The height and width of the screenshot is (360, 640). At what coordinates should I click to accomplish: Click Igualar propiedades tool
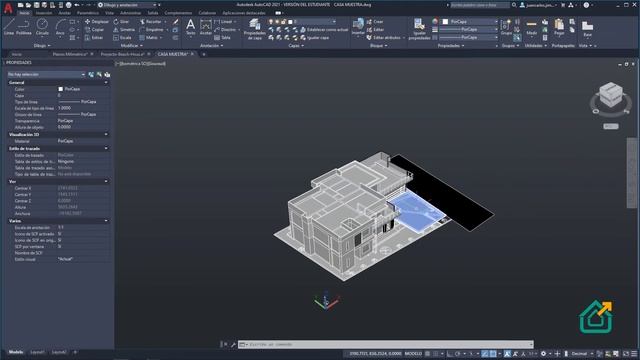tap(419, 29)
